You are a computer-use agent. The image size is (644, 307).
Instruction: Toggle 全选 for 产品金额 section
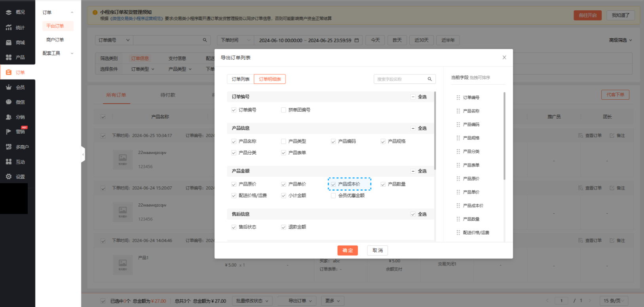(413, 171)
